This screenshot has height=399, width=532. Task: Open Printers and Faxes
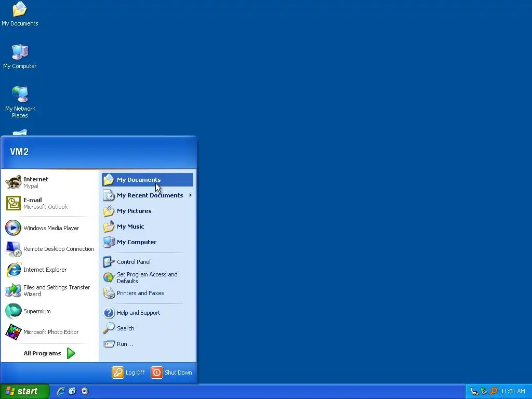point(147,293)
